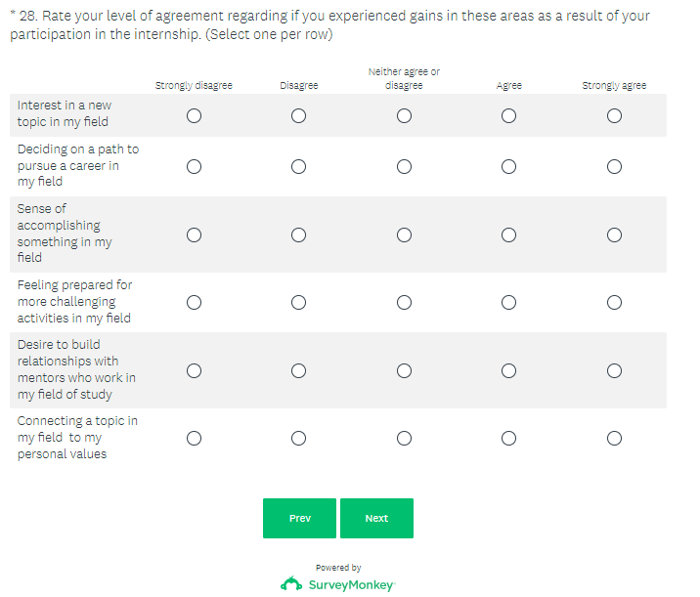Choose Agree for Connecting topic to personal values

point(508,438)
